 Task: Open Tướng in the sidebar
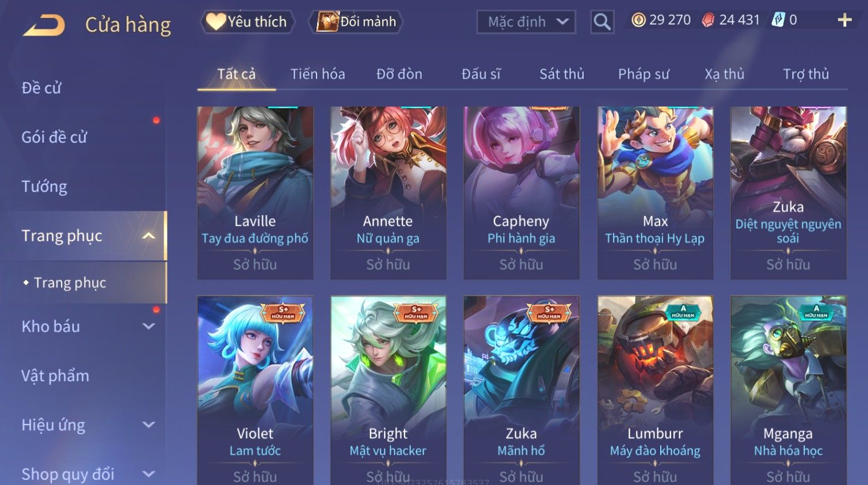pos(44,187)
